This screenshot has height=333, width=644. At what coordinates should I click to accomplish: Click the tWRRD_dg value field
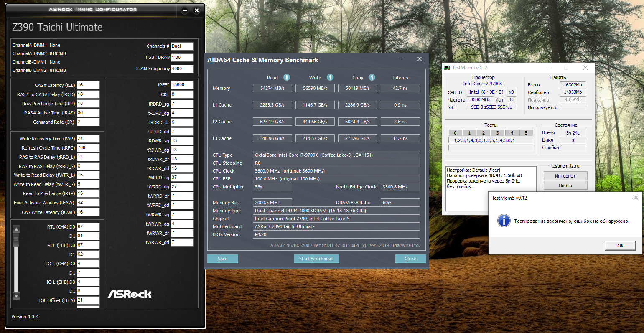pos(182,187)
